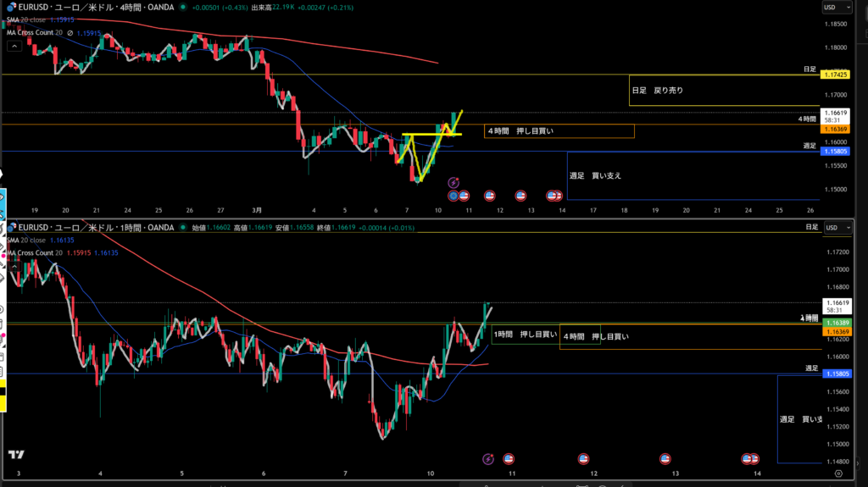Open USD currency dropdown on lower chart

(x=832, y=227)
